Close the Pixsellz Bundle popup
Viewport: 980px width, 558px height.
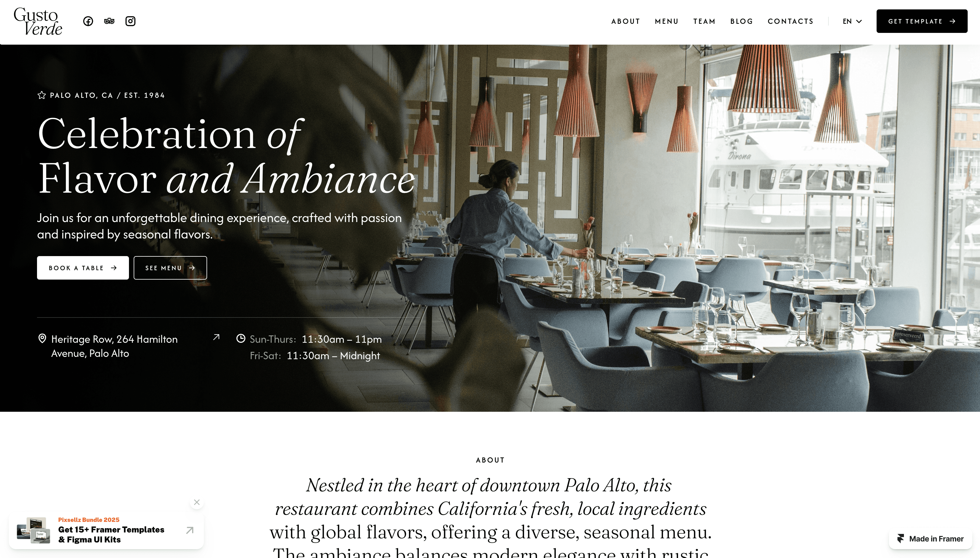tap(197, 502)
